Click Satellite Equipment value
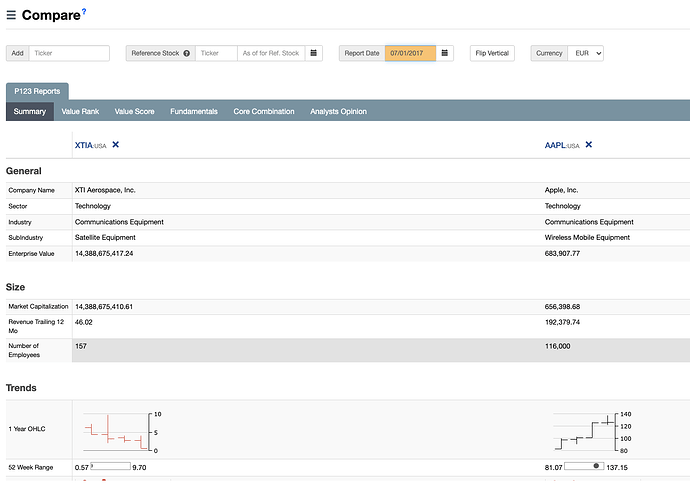Screen dimensions: 690x493 (x=105, y=238)
